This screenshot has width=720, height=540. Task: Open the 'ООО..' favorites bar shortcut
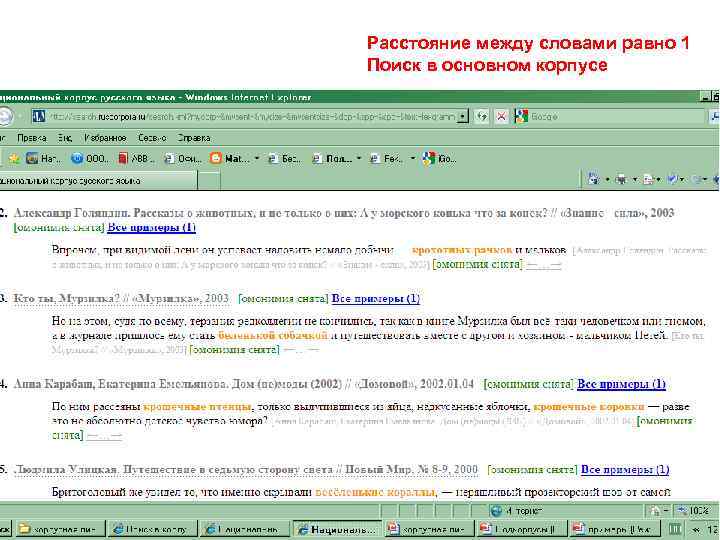pyautogui.click(x=90, y=159)
